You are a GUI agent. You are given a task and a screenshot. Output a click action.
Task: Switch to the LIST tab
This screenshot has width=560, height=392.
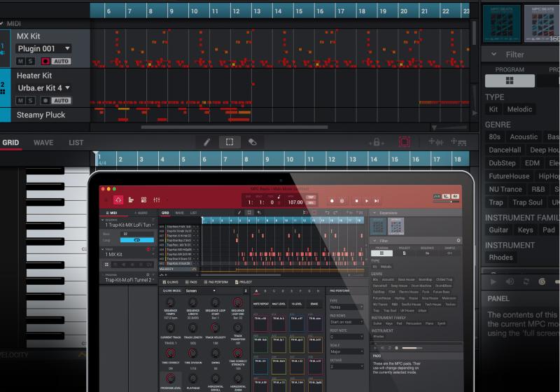pyautogui.click(x=76, y=143)
